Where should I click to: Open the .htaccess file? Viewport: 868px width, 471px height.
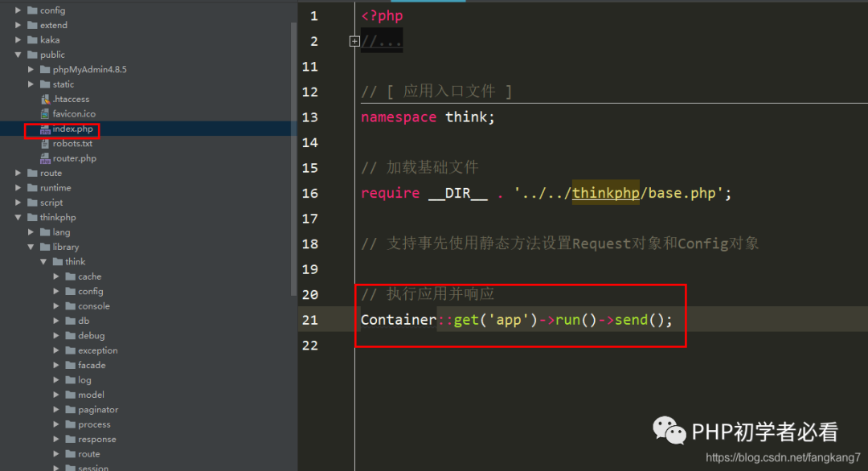71,99
